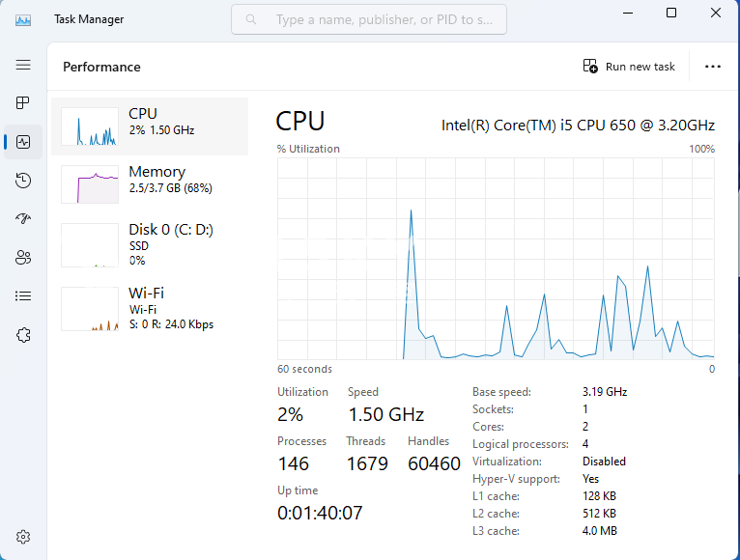Open the App history page icon
Image resolution: width=740 pixels, height=560 pixels.
23,181
